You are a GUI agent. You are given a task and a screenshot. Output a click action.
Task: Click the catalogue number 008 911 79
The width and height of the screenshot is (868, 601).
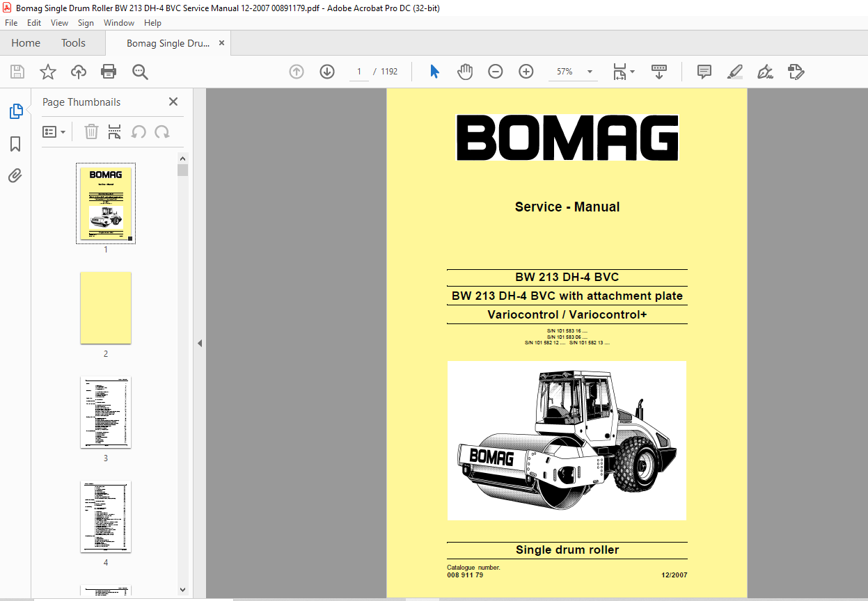pyautogui.click(x=465, y=575)
